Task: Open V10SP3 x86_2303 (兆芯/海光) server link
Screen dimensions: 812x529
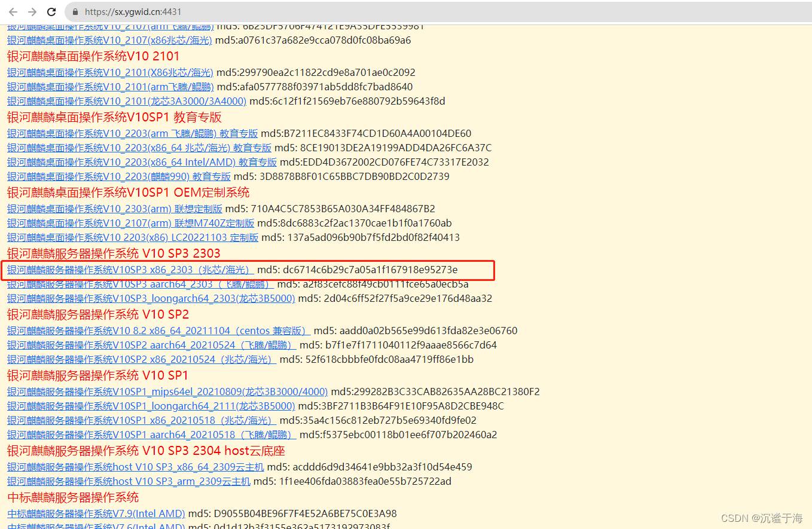Action: [x=130, y=270]
